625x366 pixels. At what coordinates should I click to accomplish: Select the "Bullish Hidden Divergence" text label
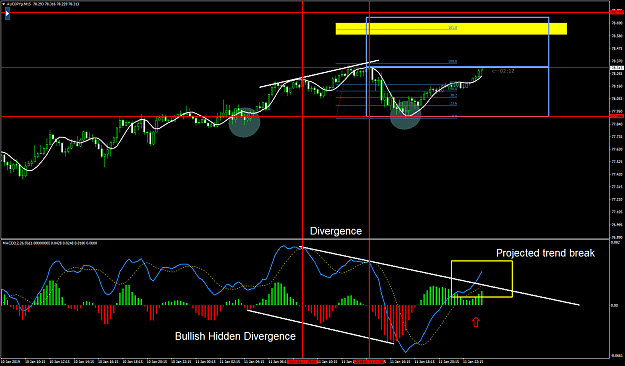pos(235,336)
